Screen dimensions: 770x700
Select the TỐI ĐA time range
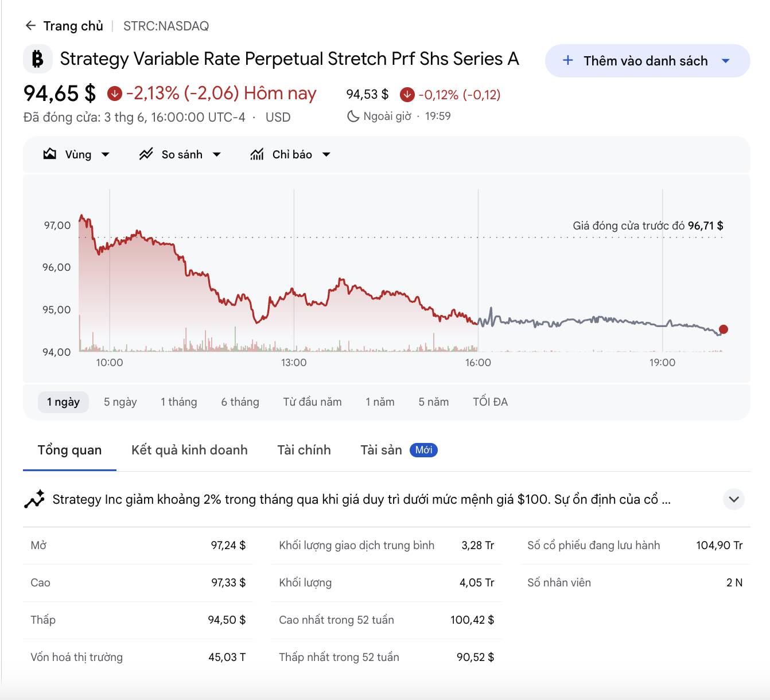click(x=491, y=402)
